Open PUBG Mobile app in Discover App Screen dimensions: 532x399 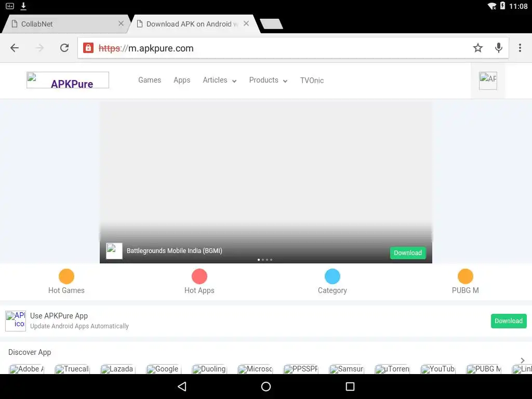point(484,369)
